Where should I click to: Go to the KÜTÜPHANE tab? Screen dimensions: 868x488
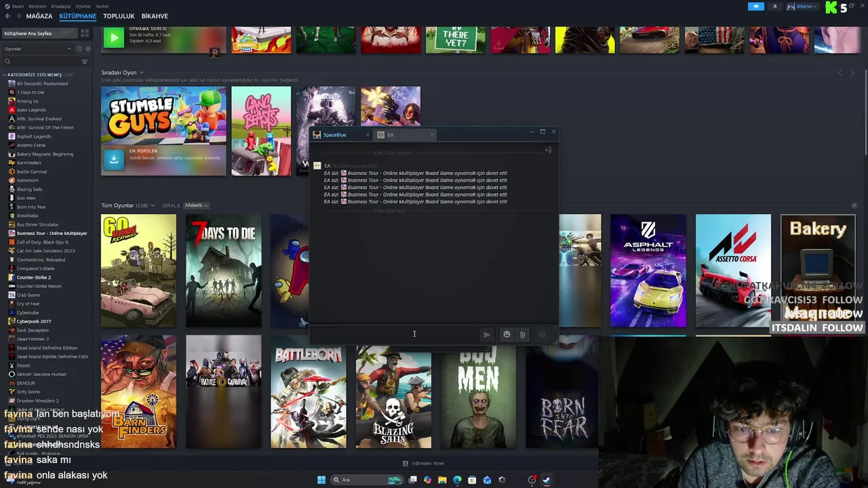[x=77, y=16]
